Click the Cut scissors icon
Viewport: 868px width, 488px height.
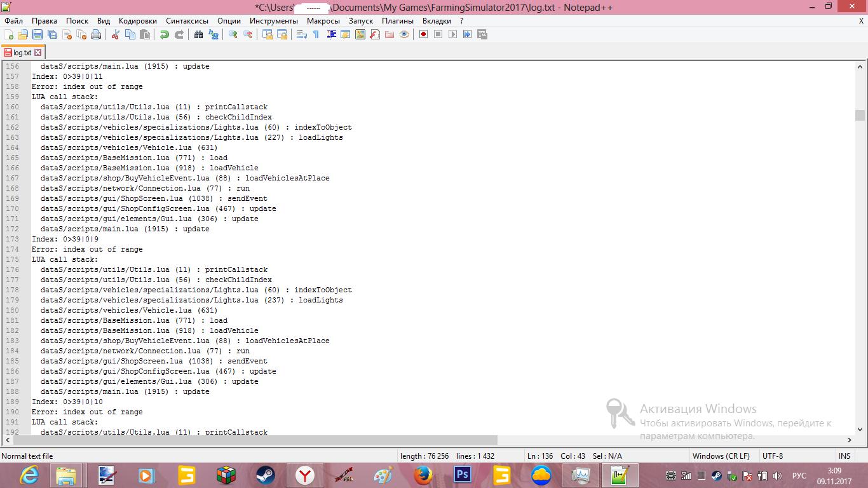[x=116, y=35]
